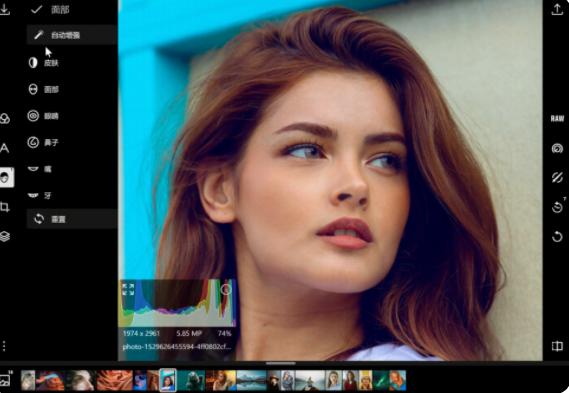Select the text tool letter A
The width and height of the screenshot is (569, 393).
[x=4, y=148]
